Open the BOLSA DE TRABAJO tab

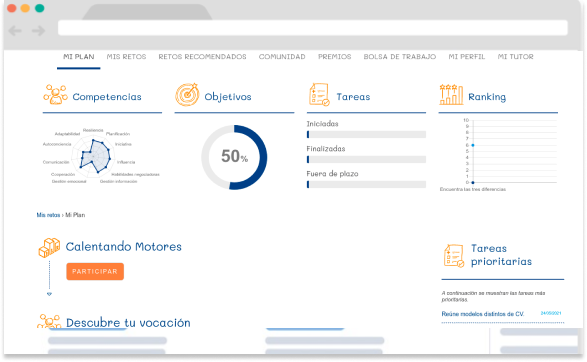(x=399, y=57)
